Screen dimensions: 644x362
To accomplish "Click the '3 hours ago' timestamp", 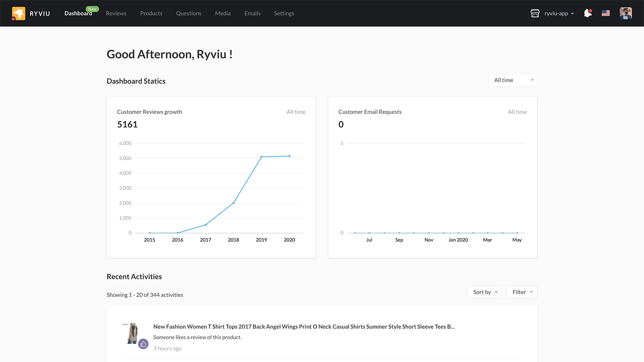I will (x=167, y=348).
